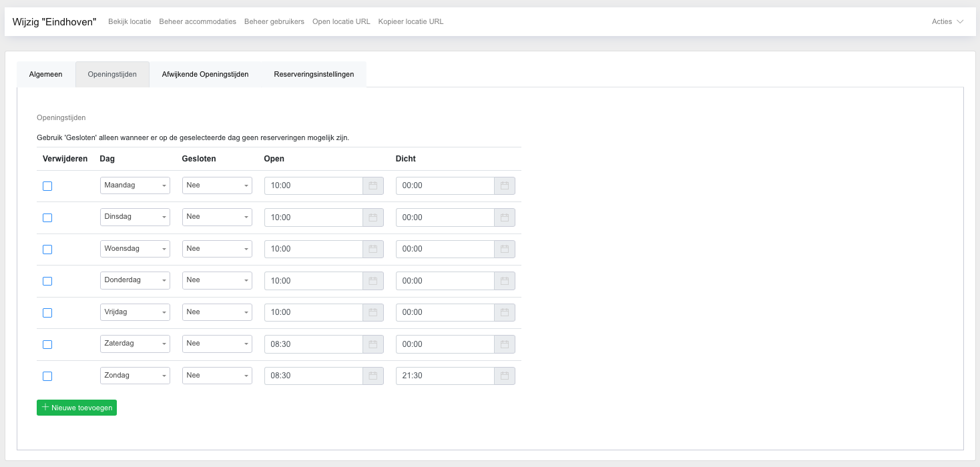Image resolution: width=980 pixels, height=467 pixels.
Task: Open the Reserveringsinstellingen tab
Action: click(314, 74)
